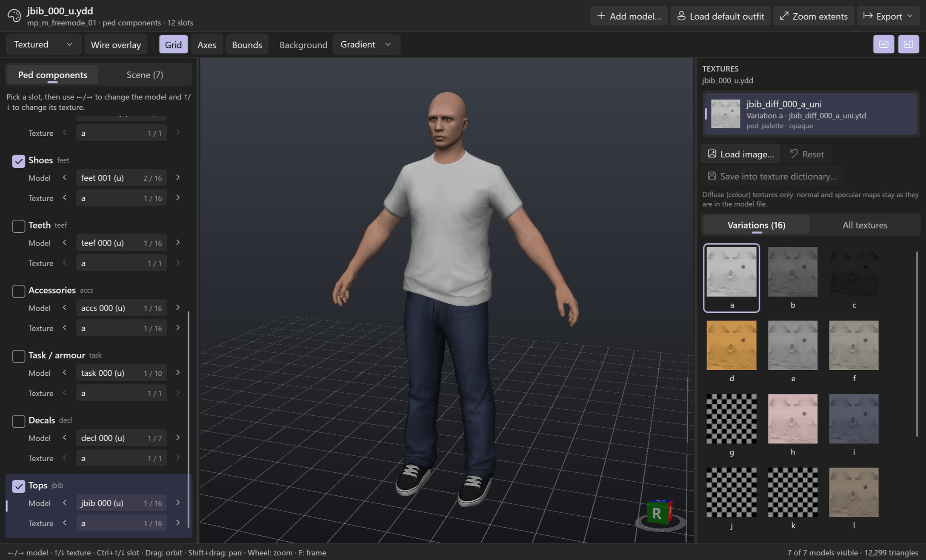Image resolution: width=926 pixels, height=560 pixels.
Task: Select pink texture variation h
Action: (x=792, y=425)
